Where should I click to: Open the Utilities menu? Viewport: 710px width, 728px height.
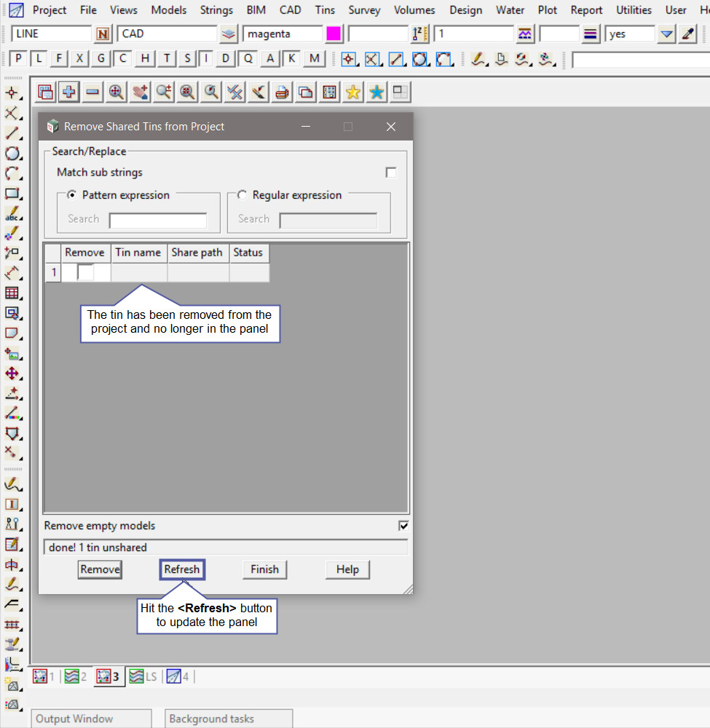[x=634, y=9]
